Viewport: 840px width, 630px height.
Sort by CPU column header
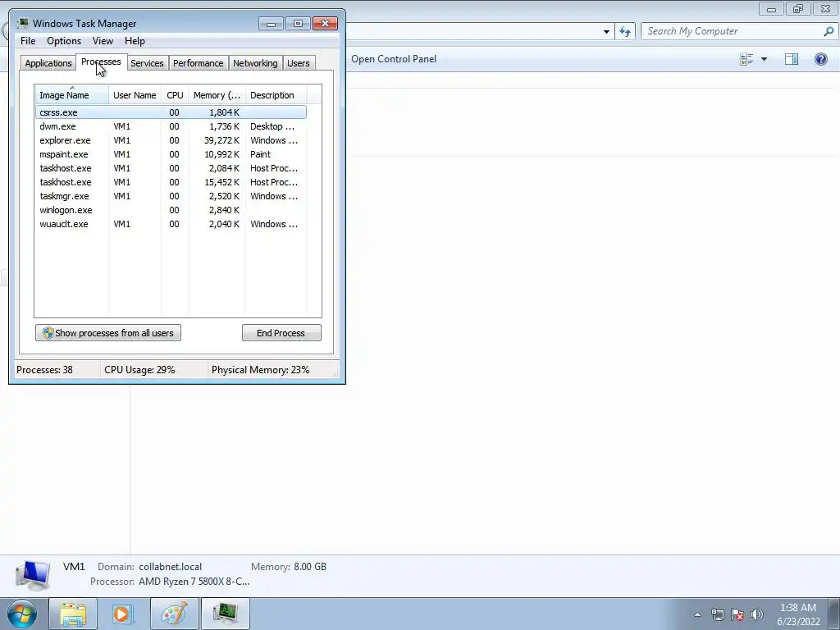[175, 95]
